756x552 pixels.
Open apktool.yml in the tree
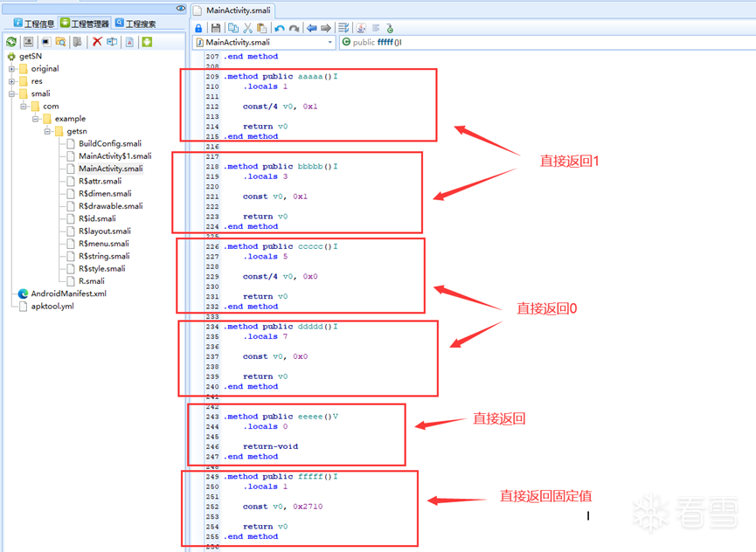[x=52, y=307]
